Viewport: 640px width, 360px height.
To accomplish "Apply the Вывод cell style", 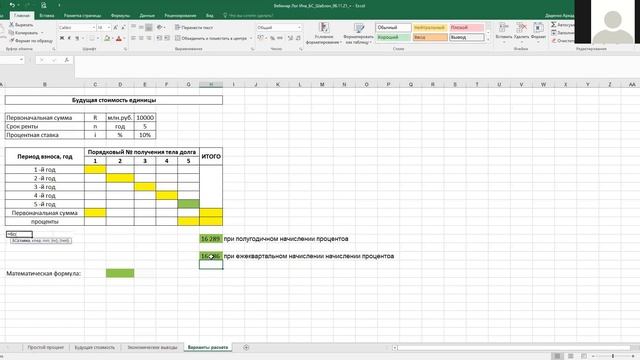I will click(x=467, y=37).
